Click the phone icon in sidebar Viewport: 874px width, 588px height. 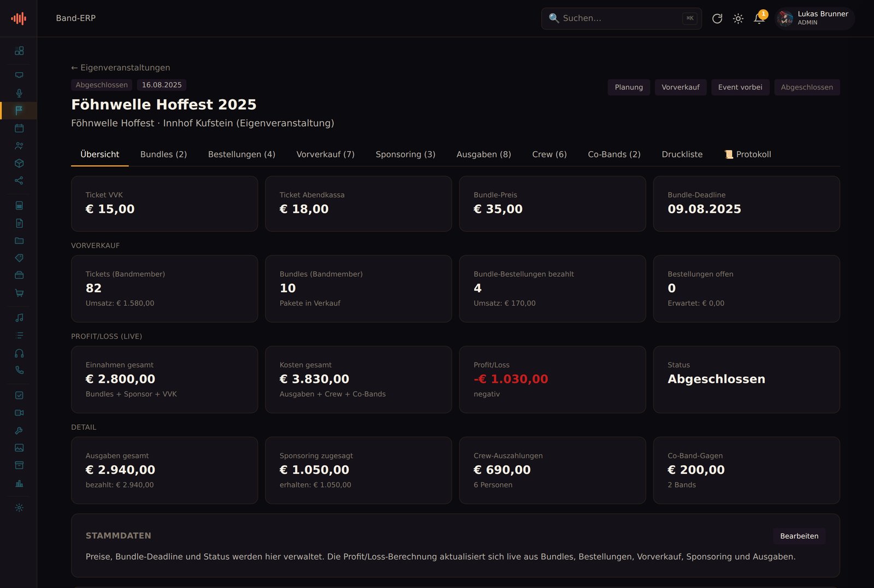coord(19,370)
